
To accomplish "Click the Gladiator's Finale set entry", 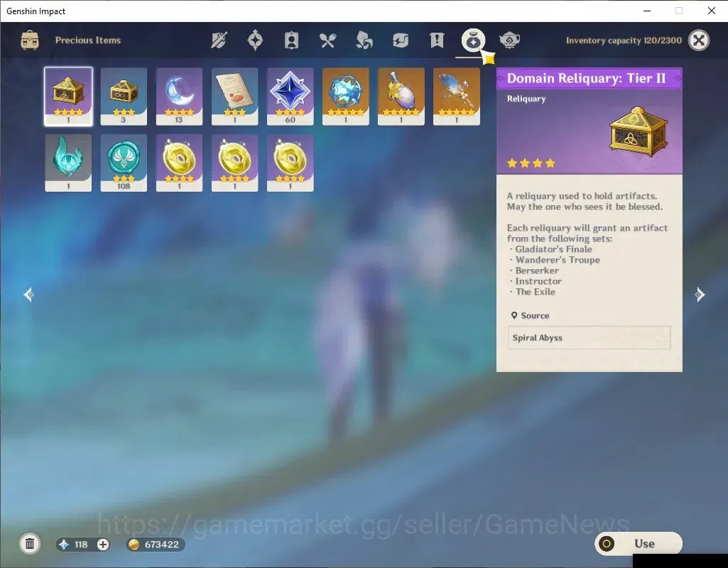I will point(553,249).
